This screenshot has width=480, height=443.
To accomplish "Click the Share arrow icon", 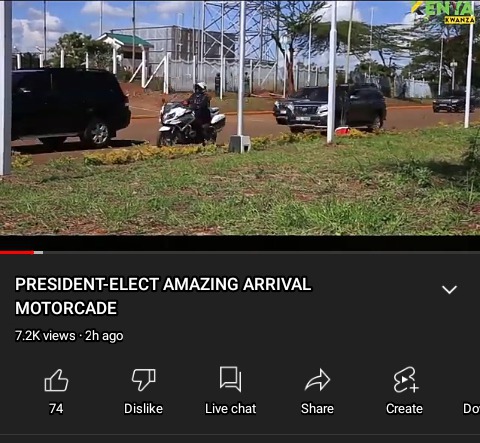I will (317, 380).
